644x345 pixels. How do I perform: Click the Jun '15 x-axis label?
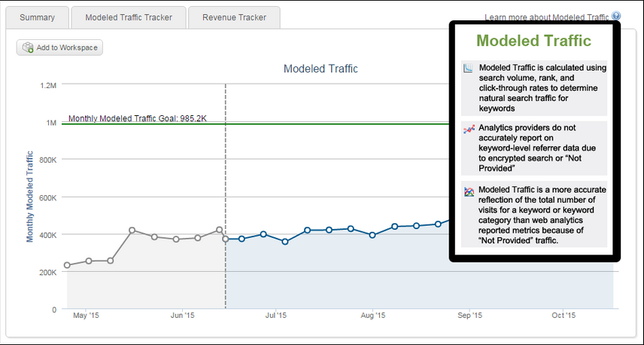(182, 316)
